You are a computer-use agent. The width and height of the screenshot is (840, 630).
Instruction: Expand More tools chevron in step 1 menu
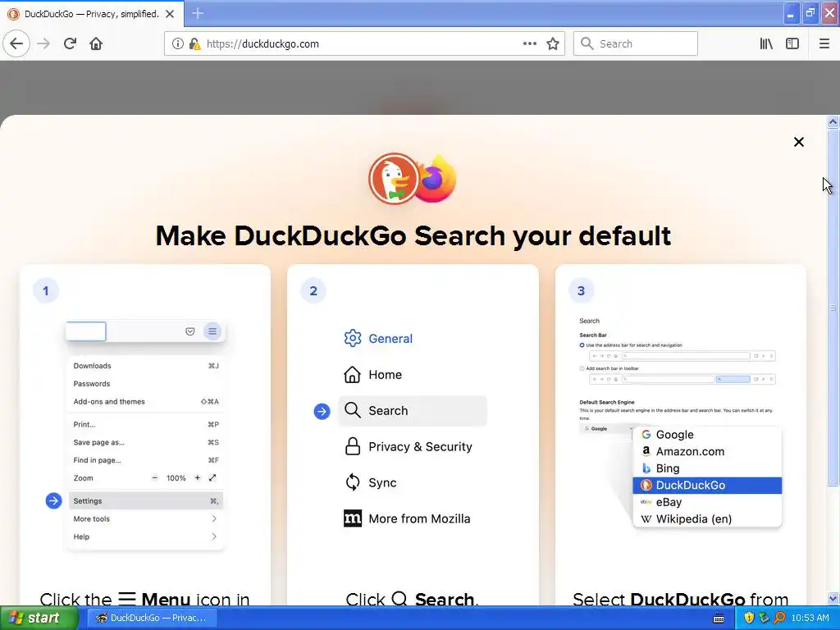point(214,518)
